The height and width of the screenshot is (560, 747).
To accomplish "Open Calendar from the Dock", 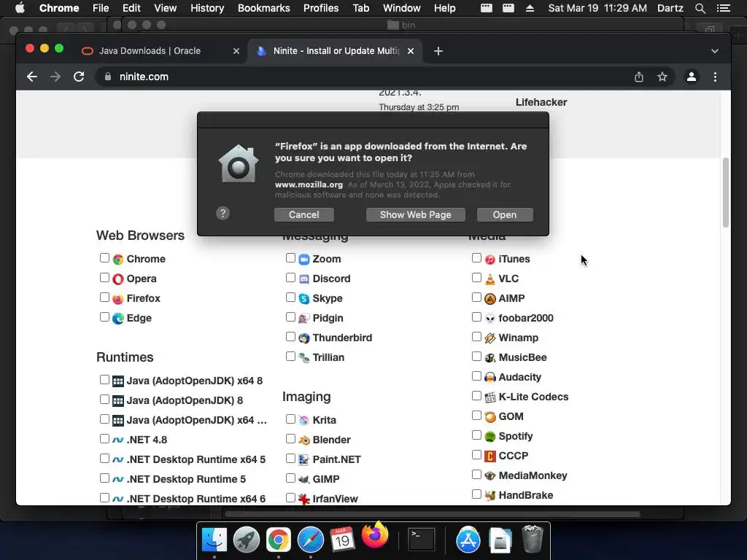I will coord(342,540).
